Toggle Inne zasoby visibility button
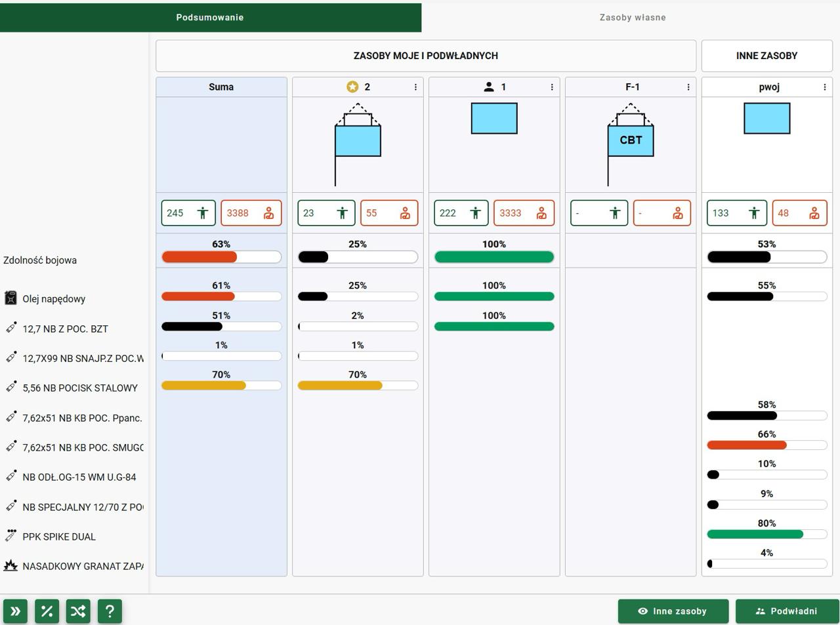Viewport: 840px width, 625px height. point(673,611)
